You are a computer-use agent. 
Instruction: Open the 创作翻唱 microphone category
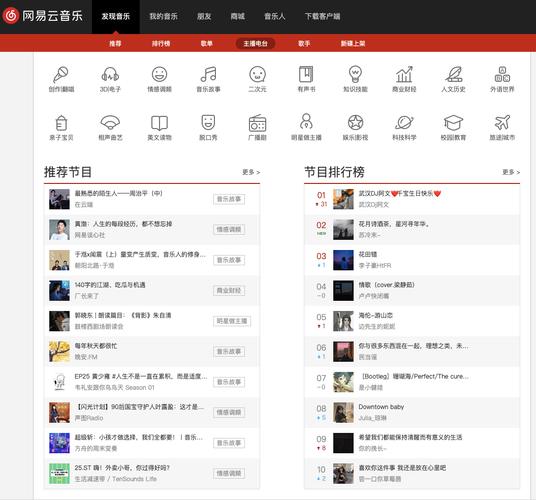point(61,79)
